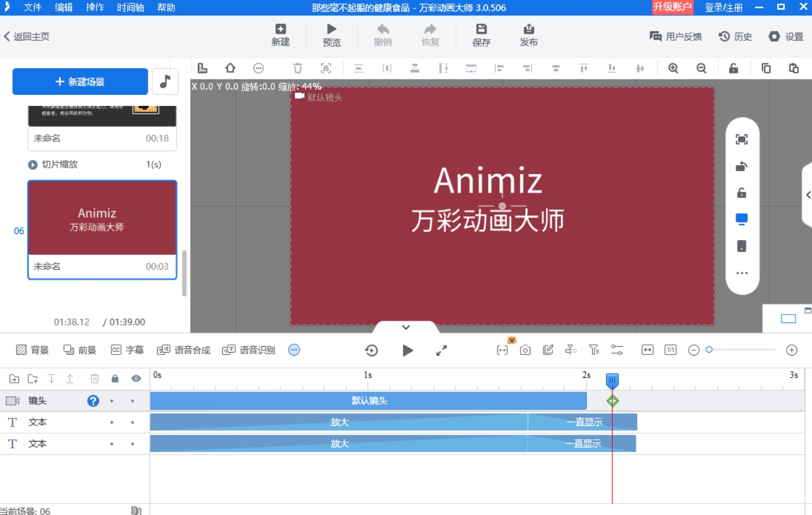Click the green keyframe diamond on camera track
This screenshot has width=812, height=515.
click(613, 401)
